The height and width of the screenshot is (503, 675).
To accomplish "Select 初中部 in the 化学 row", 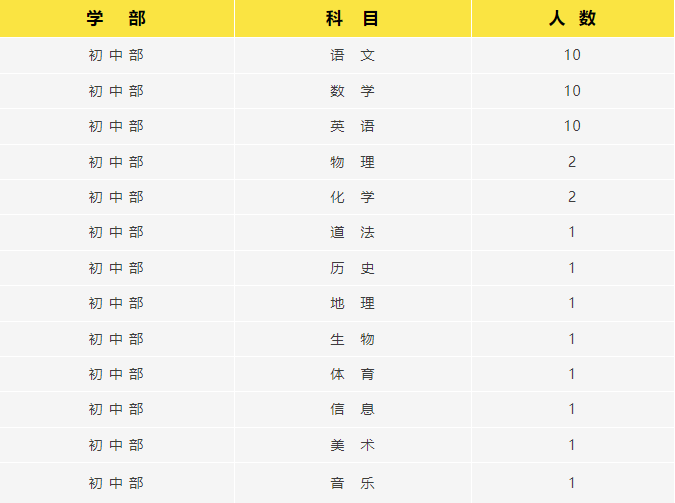I will [x=116, y=197].
